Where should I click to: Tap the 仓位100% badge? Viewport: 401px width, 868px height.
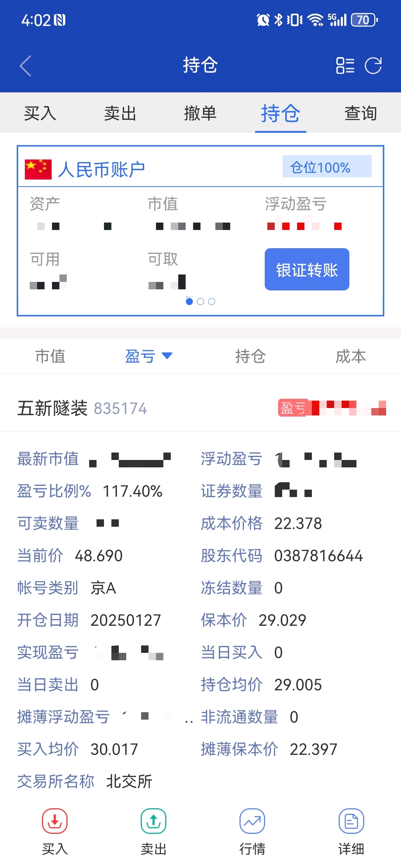coord(327,167)
